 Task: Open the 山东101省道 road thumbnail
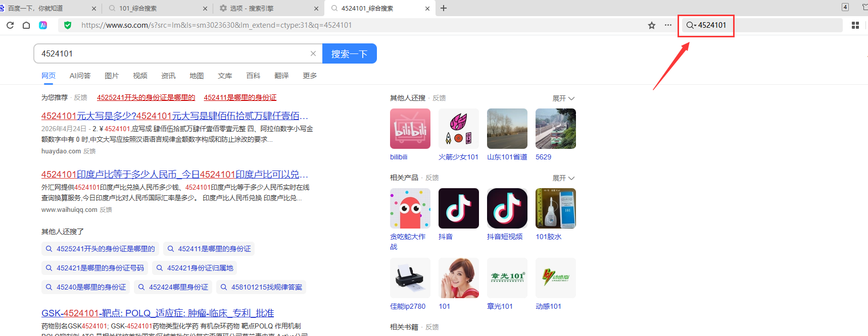tap(507, 129)
